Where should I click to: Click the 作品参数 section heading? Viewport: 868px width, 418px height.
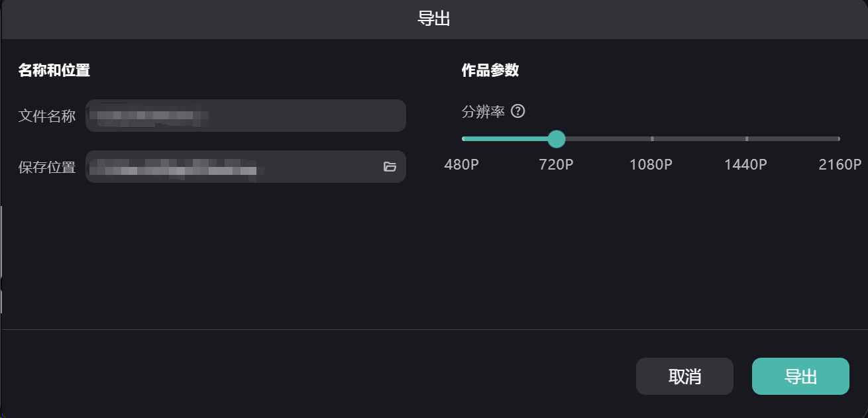pyautogui.click(x=490, y=70)
